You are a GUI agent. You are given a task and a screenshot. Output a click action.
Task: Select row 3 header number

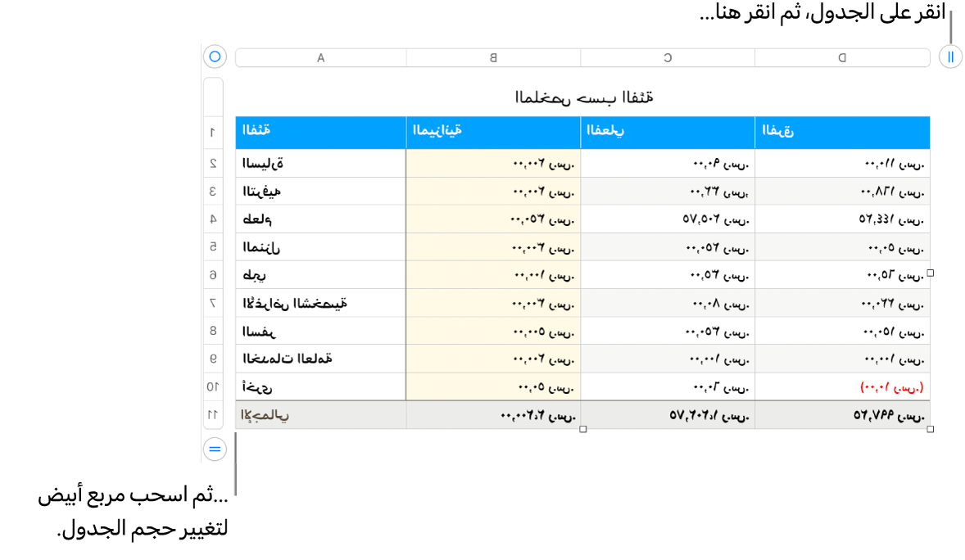213,192
